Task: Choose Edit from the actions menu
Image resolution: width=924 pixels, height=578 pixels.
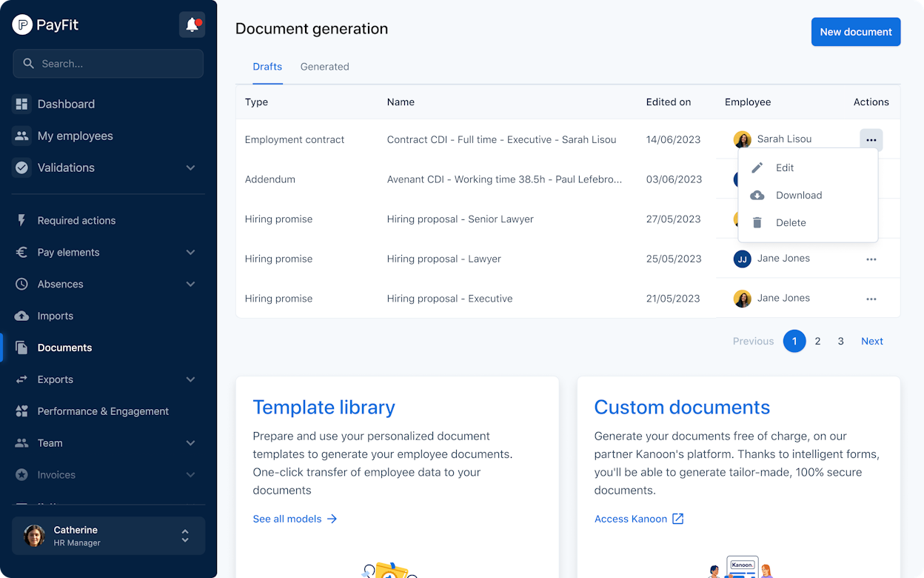Action: click(x=808, y=168)
